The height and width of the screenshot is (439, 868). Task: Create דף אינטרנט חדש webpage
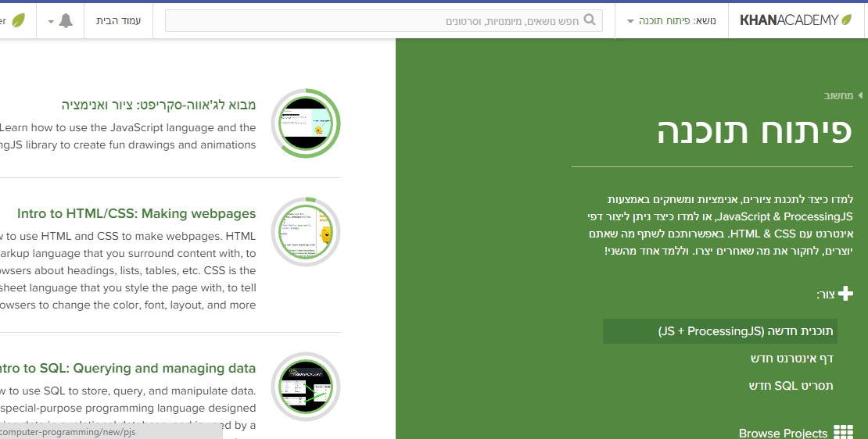(791, 359)
